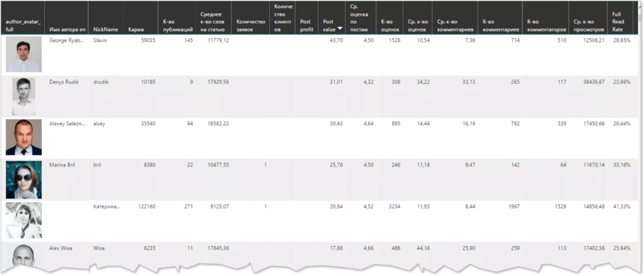Sort by Ср. оценка по постам header
Screen dimensions: 644x276
tap(360, 19)
